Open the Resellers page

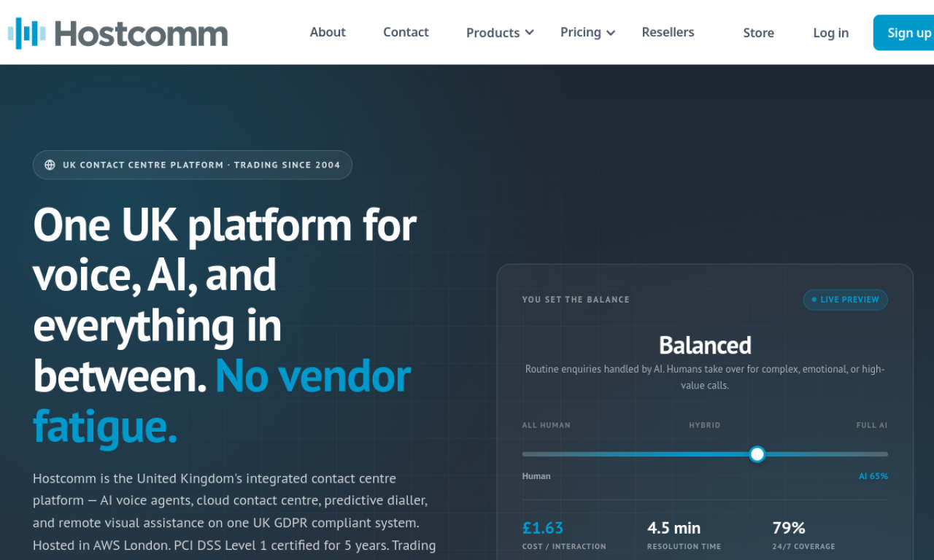(x=668, y=32)
